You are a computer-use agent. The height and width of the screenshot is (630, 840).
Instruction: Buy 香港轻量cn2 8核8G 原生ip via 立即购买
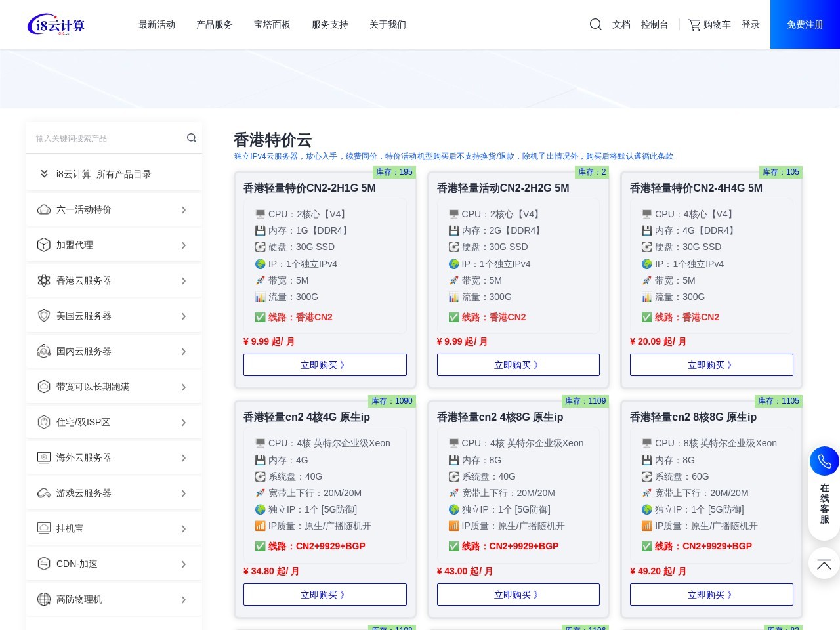711,595
